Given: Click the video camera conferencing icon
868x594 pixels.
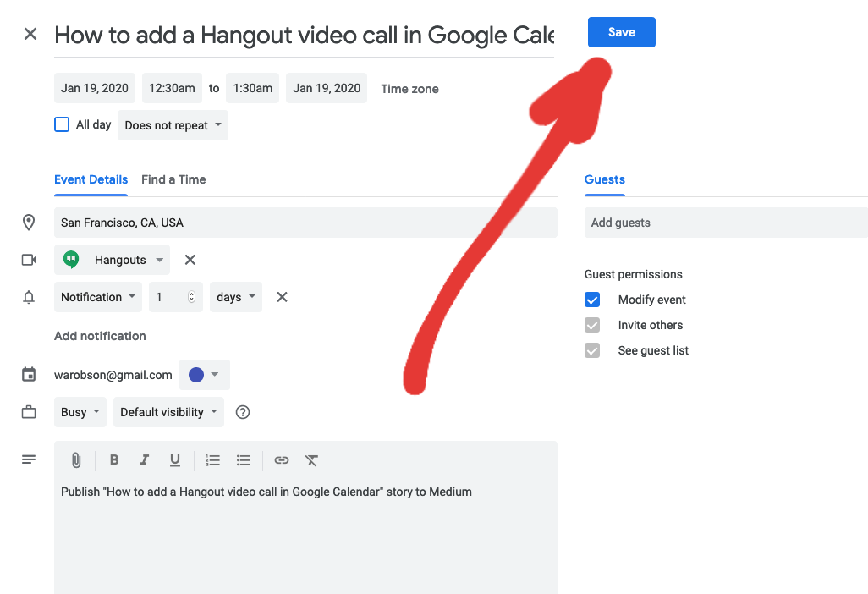Looking at the screenshot, I should point(29,260).
